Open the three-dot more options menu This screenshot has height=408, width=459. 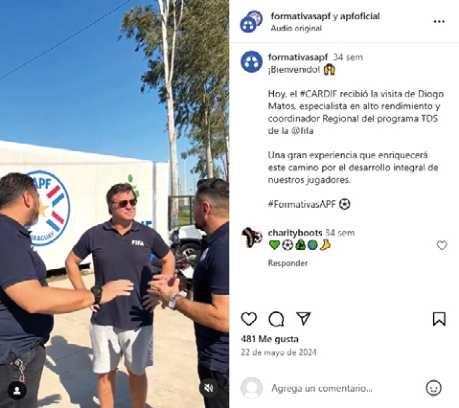(439, 21)
